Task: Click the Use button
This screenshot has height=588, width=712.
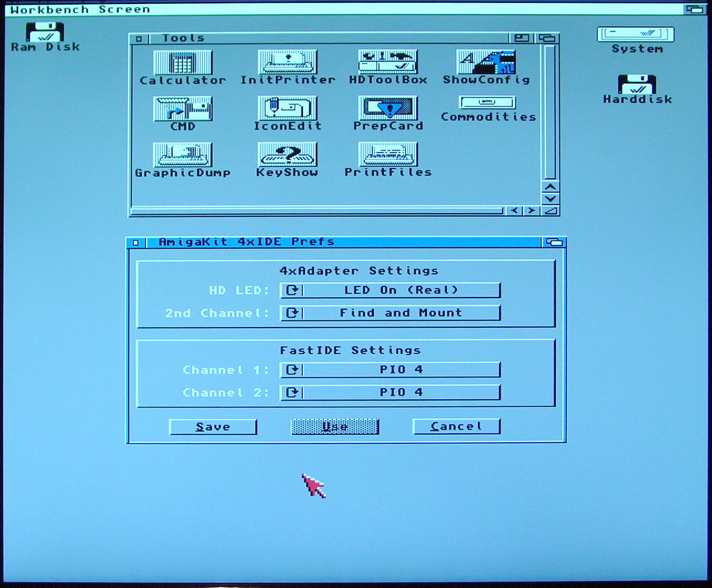Action: point(335,427)
